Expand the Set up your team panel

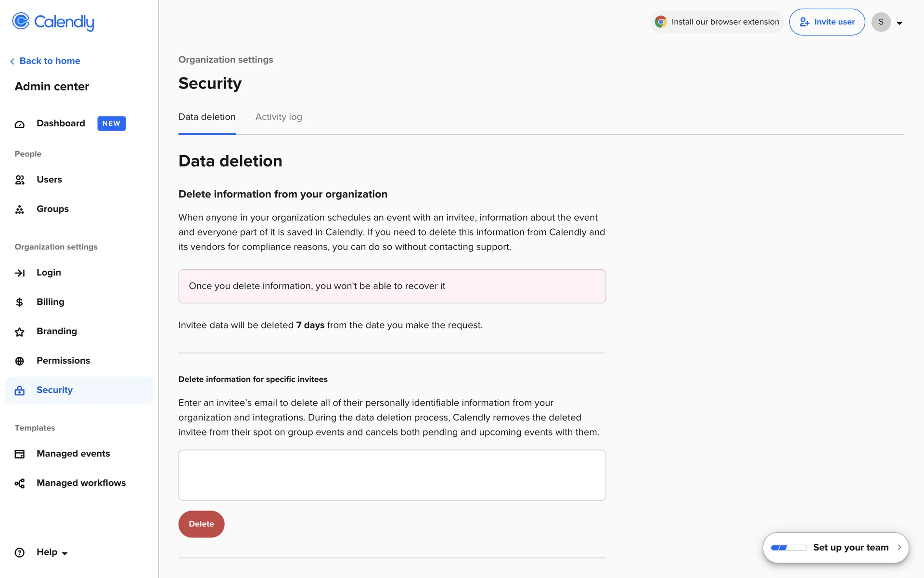(x=898, y=547)
